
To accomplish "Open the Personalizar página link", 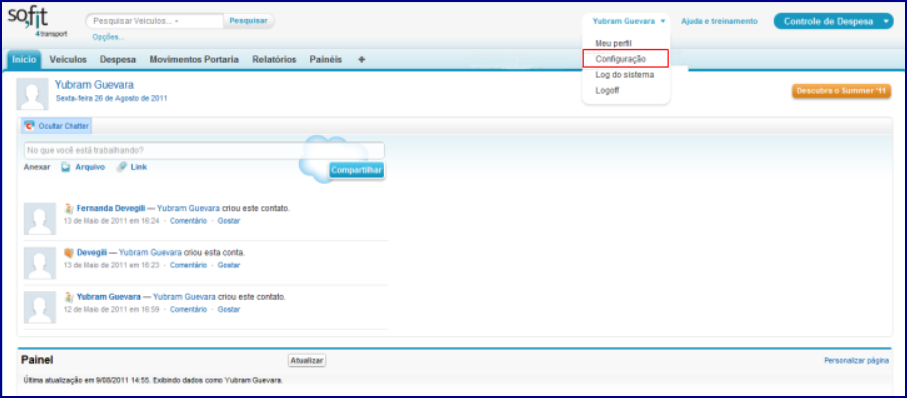I will (857, 360).
